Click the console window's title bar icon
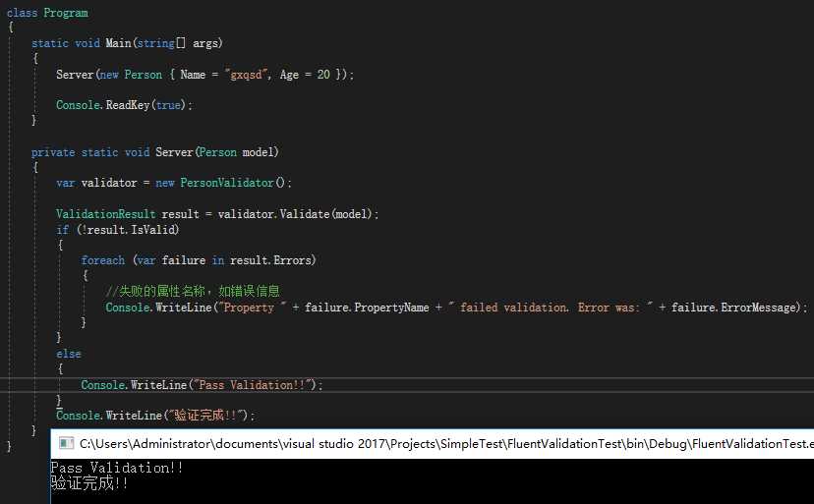814x504 pixels. [66, 444]
